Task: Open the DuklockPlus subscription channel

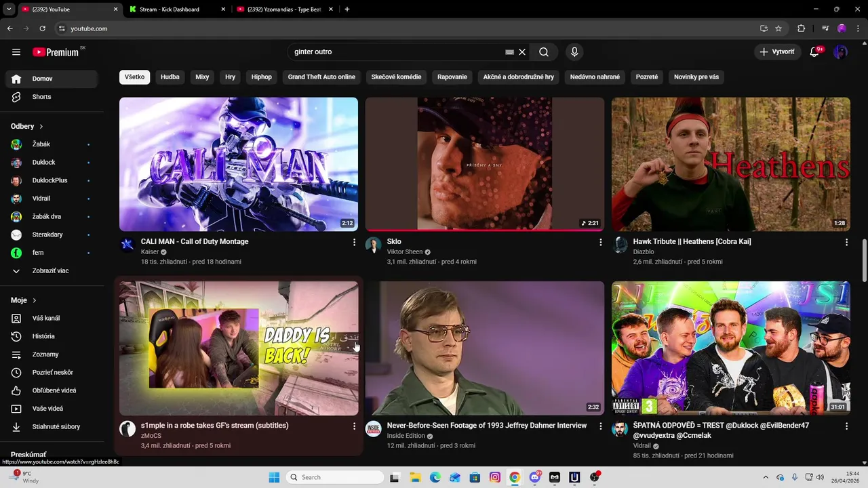Action: (x=52, y=181)
